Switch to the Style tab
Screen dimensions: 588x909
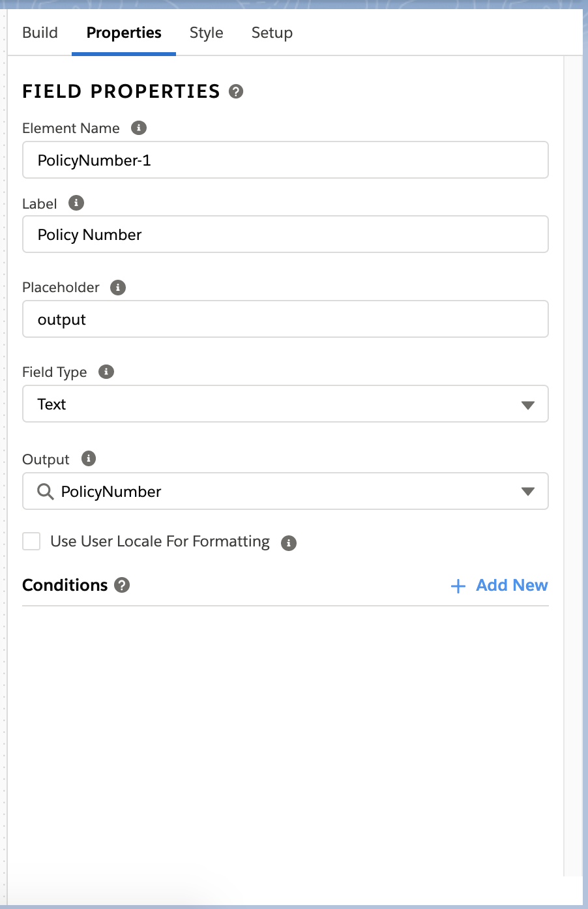point(207,33)
